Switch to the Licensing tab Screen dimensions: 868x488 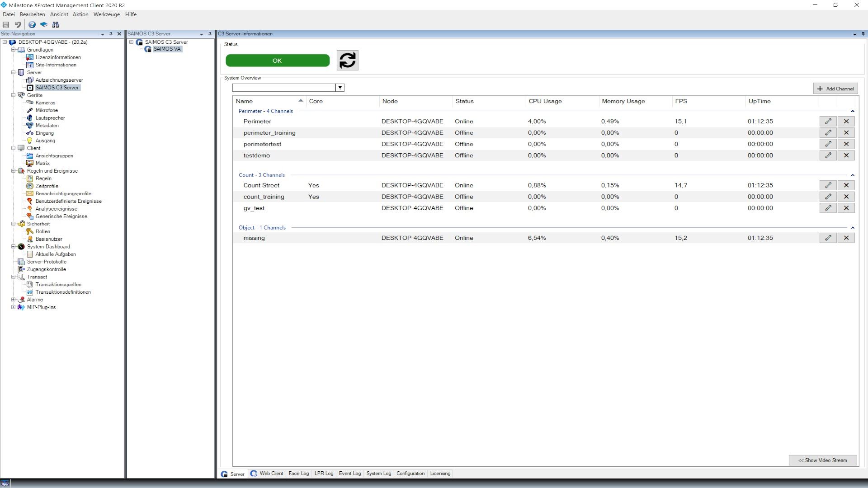[x=440, y=474]
